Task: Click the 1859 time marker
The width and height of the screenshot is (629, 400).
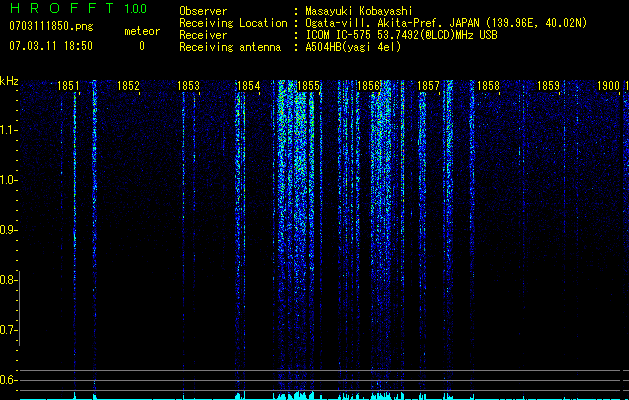Action: [548, 86]
